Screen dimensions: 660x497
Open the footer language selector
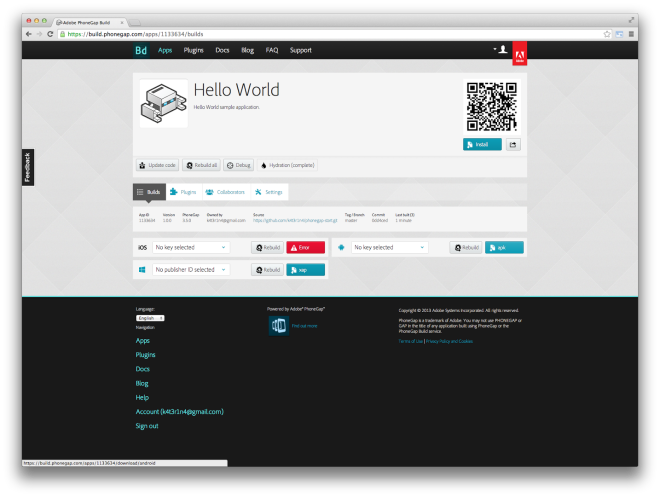(x=150, y=318)
